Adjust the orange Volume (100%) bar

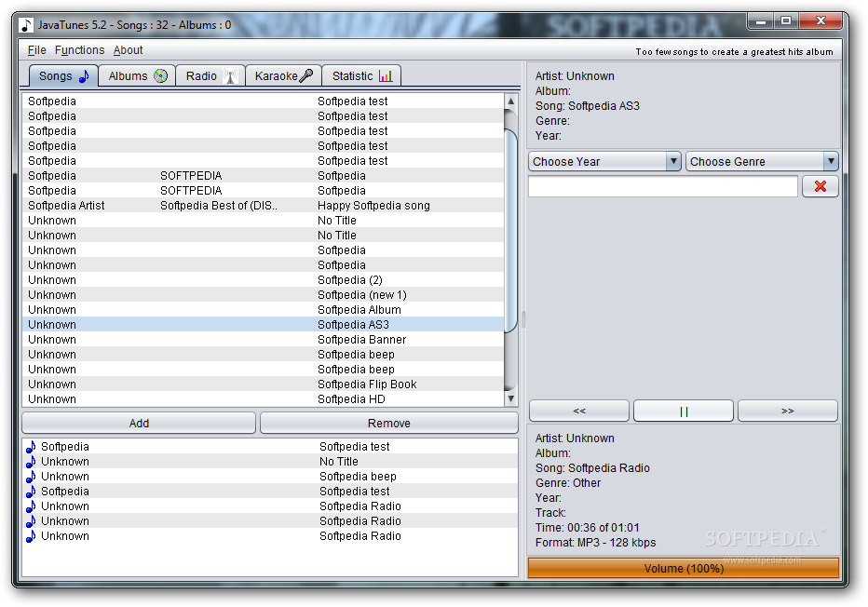coord(684,568)
